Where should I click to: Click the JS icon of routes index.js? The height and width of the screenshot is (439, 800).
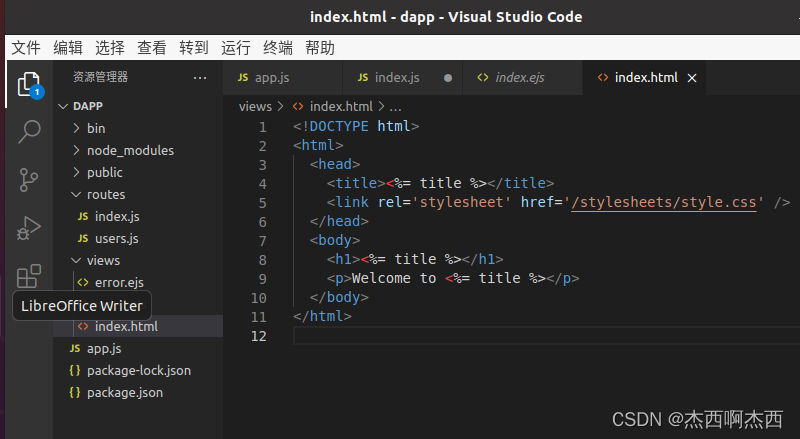coord(83,216)
